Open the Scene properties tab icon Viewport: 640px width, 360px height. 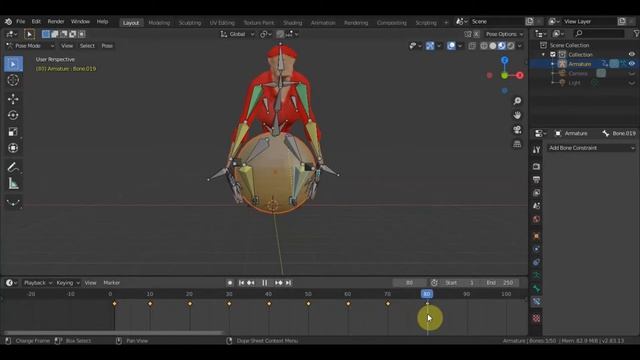(536, 206)
